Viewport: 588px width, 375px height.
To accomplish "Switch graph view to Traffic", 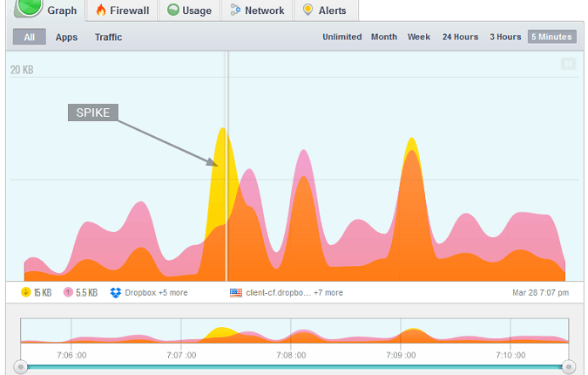I will tap(108, 37).
